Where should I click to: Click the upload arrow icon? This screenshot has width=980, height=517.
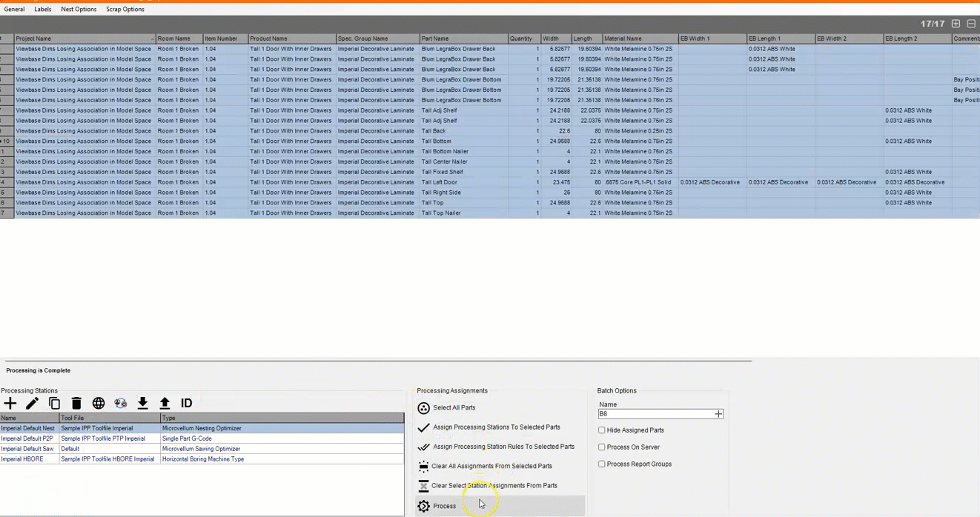[165, 403]
